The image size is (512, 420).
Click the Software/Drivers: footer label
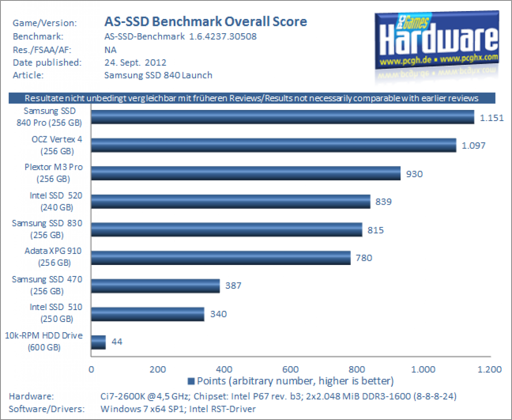tap(47, 409)
